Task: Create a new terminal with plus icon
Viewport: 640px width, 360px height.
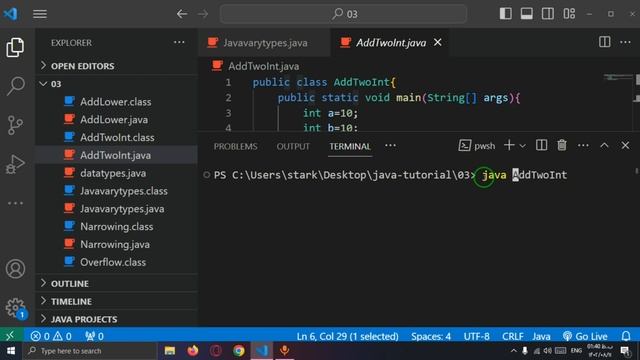Action: tap(509, 145)
